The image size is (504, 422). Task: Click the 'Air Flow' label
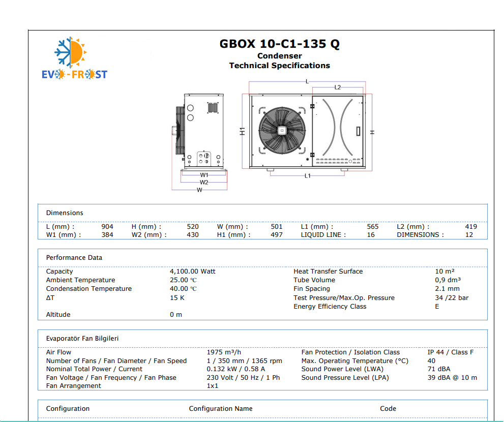click(58, 352)
